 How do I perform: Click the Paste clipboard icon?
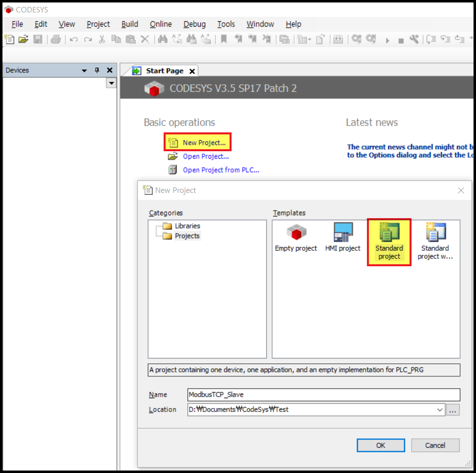click(x=130, y=39)
